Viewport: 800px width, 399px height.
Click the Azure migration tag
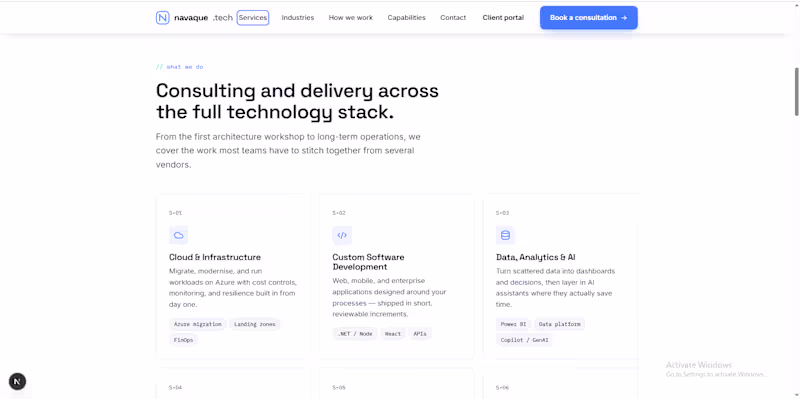197,324
